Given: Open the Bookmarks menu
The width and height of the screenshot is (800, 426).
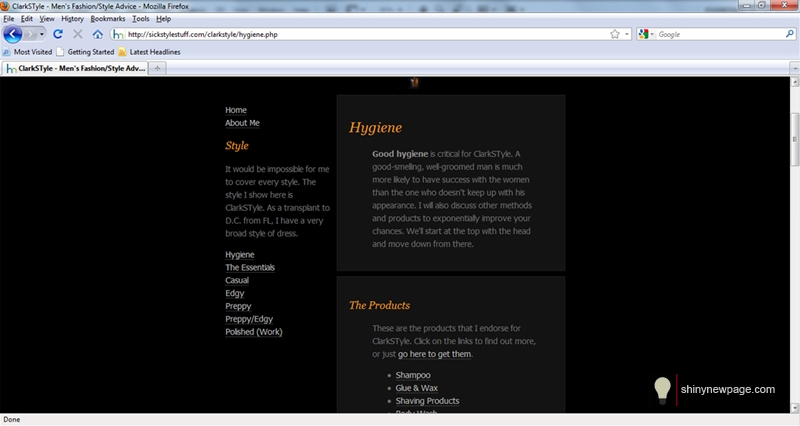Looking at the screenshot, I should [x=108, y=19].
